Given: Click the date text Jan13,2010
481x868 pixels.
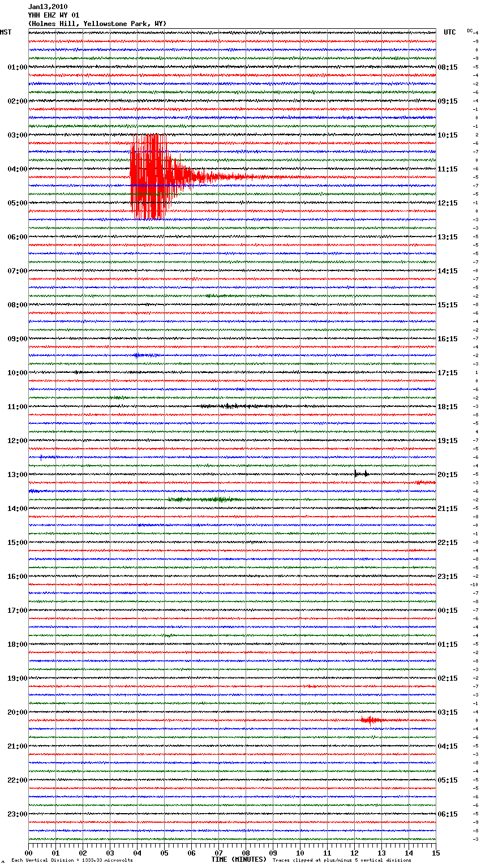Looking at the screenshot, I should [48, 7].
